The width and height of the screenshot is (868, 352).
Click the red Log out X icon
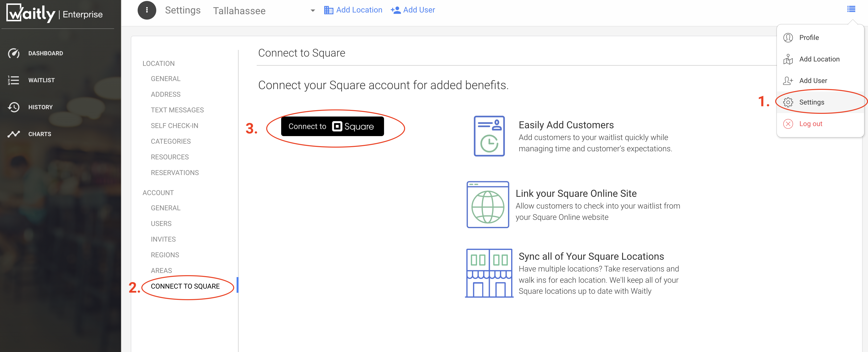[x=788, y=124]
